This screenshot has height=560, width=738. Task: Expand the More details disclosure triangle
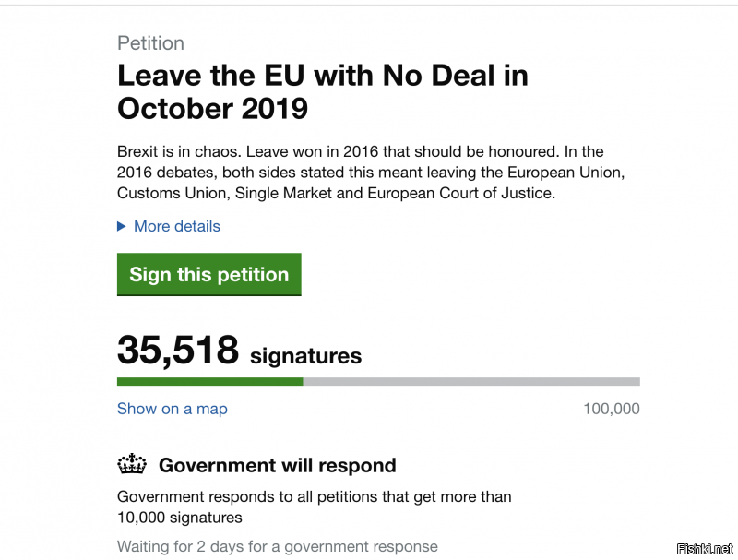122,226
